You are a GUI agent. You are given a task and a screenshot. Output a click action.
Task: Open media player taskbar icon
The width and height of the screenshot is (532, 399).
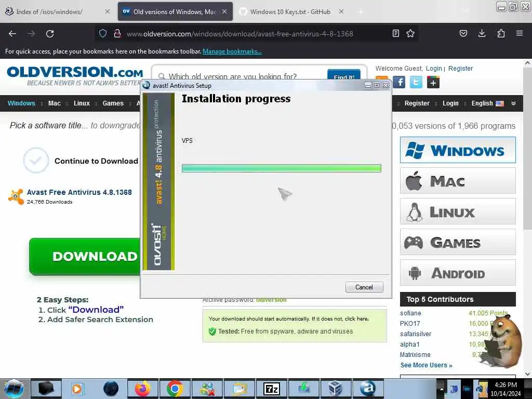point(77,389)
